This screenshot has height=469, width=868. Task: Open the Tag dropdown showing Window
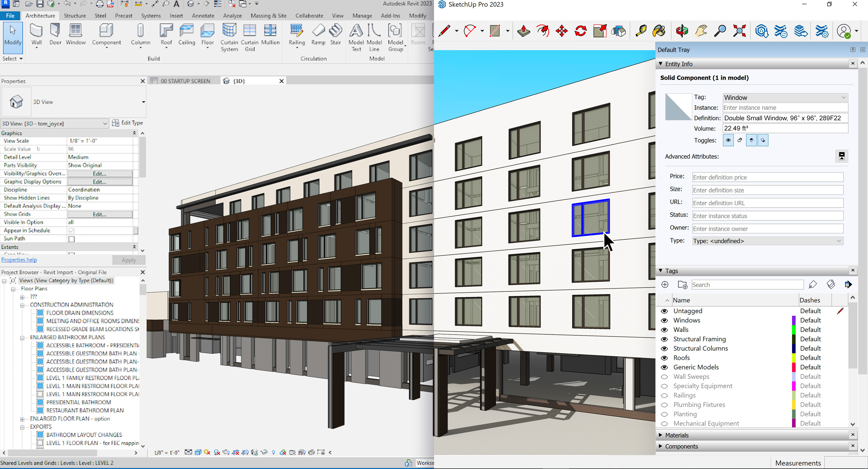pos(786,98)
